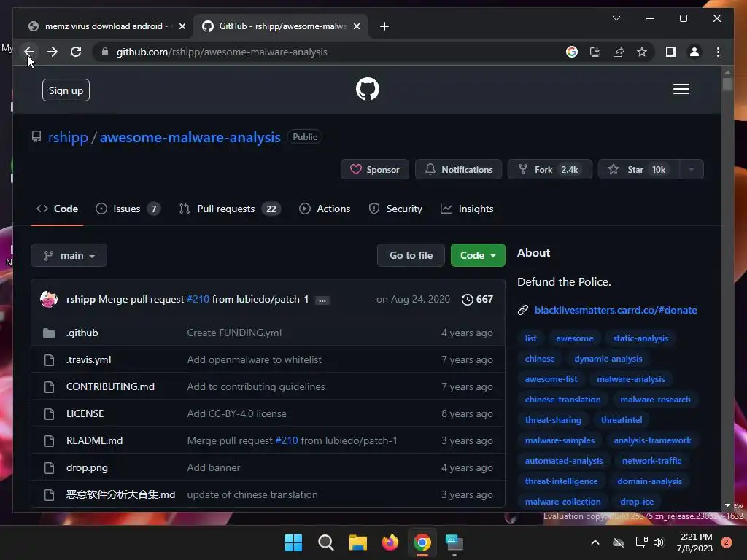This screenshot has width=747, height=560.
Task: Open the LICENSE file
Action: point(85,414)
